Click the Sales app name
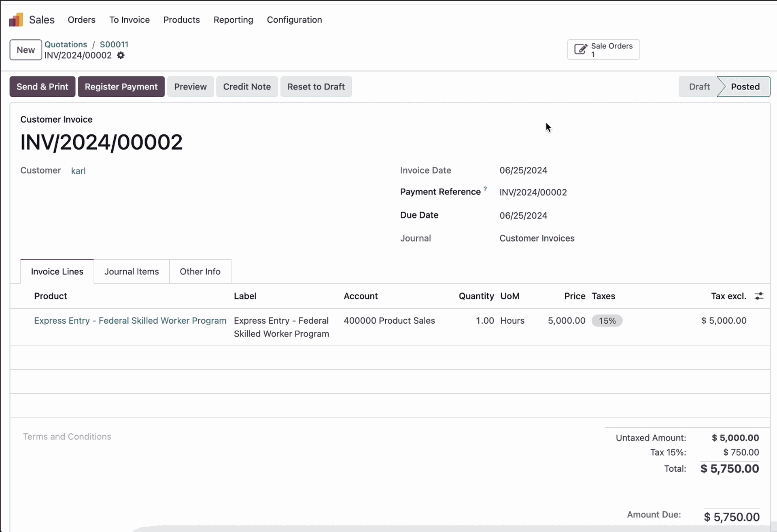Viewport: 777px width, 532px height. [42, 20]
